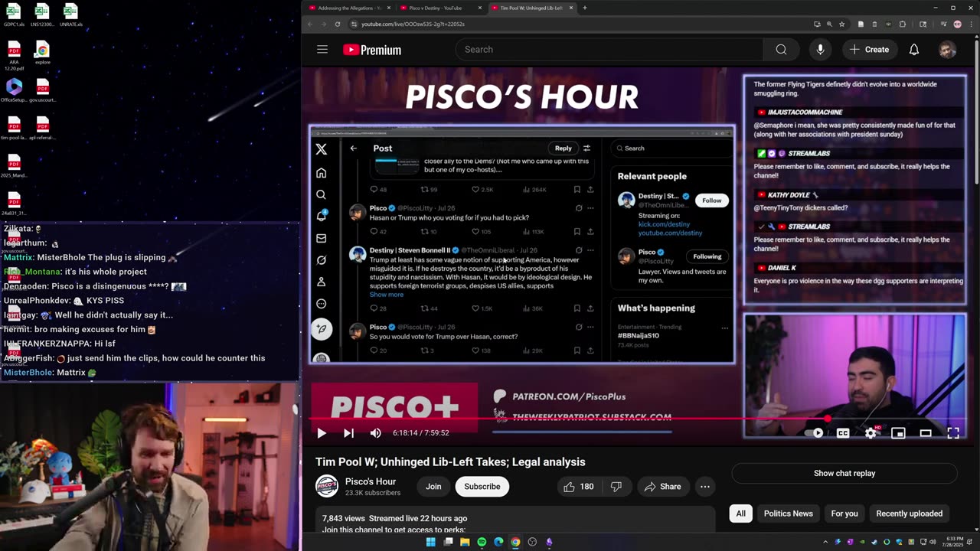Open GDPC1.xls desktop file
Image resolution: width=980 pixels, height=551 pixels.
[14, 15]
